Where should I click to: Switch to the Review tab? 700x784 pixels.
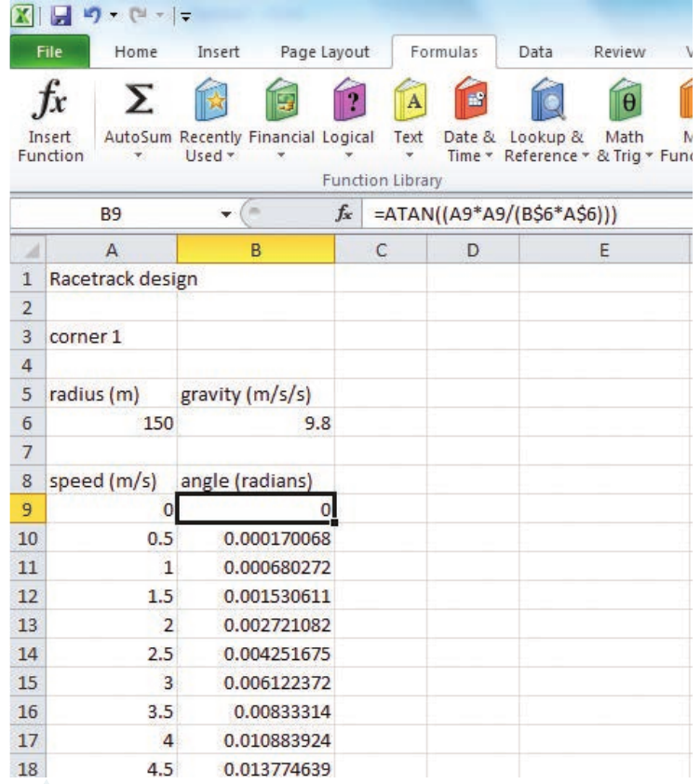620,51
